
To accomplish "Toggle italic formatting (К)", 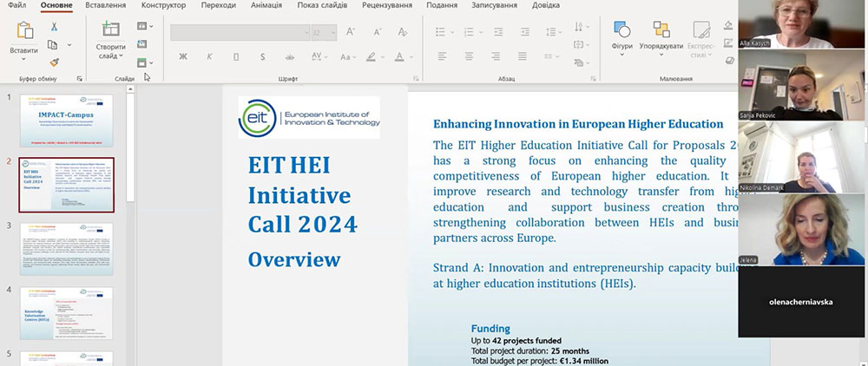I will 210,56.
